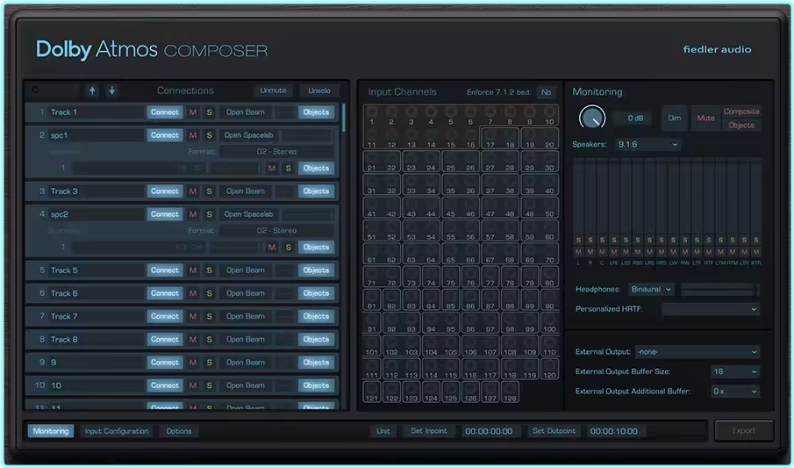Toggle Composite monitoring mode

[741, 111]
